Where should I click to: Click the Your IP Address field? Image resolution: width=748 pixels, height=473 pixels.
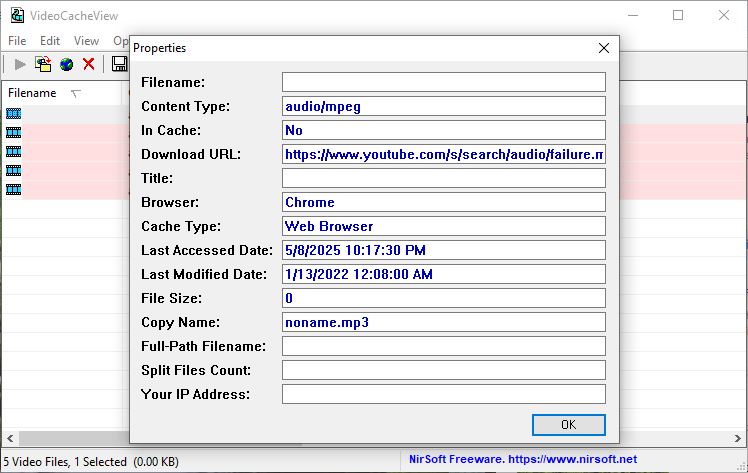444,394
